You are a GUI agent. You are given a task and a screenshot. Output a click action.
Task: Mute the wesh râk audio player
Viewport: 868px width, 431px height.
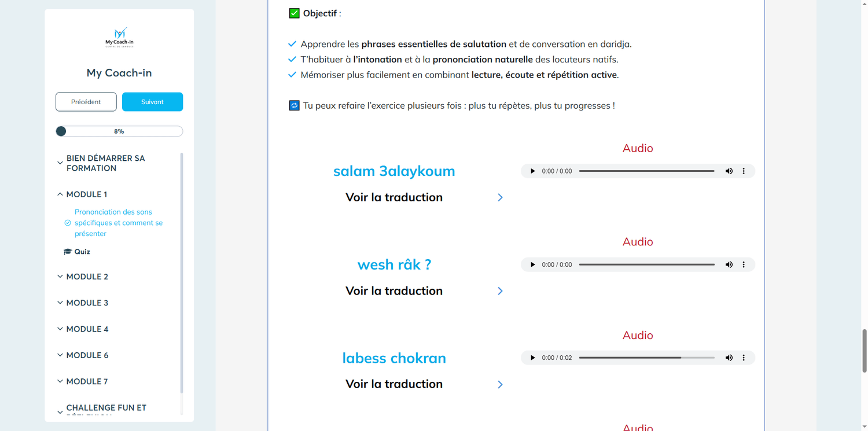pyautogui.click(x=729, y=265)
